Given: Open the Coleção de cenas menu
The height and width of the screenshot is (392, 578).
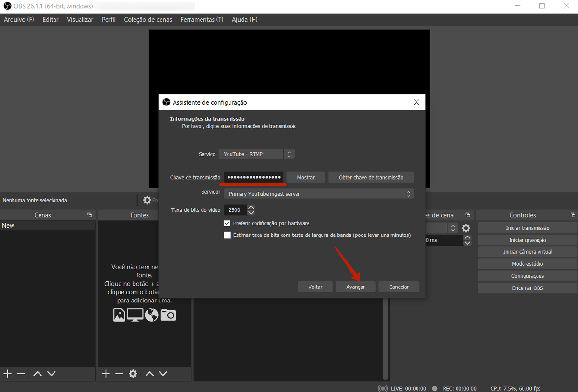Looking at the screenshot, I should coord(148,20).
